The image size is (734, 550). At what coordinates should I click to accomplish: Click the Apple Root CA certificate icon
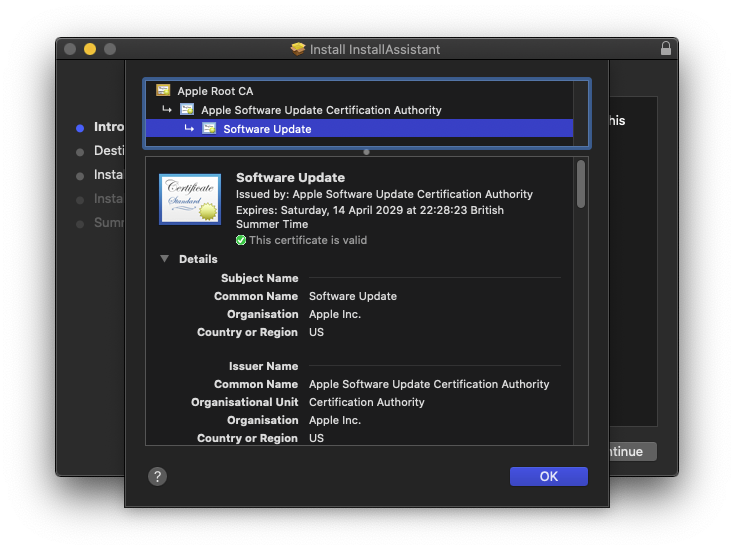coord(163,90)
